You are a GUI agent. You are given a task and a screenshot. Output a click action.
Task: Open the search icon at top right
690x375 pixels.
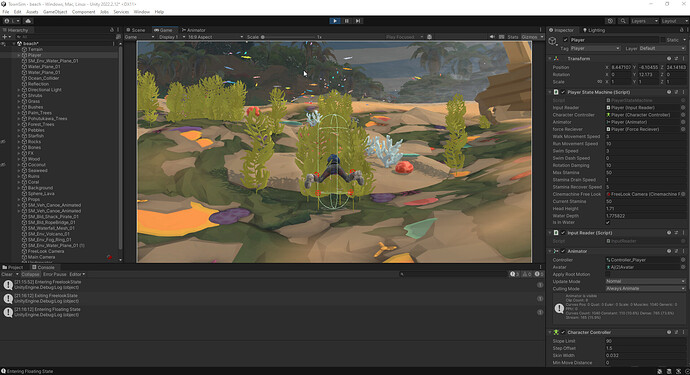[x=623, y=21]
